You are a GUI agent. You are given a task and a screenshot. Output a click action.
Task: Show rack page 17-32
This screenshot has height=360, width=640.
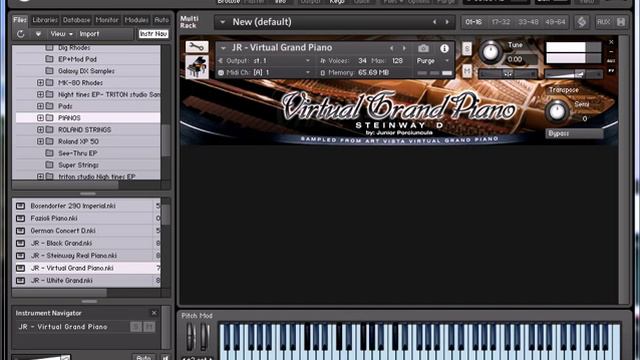point(501,22)
